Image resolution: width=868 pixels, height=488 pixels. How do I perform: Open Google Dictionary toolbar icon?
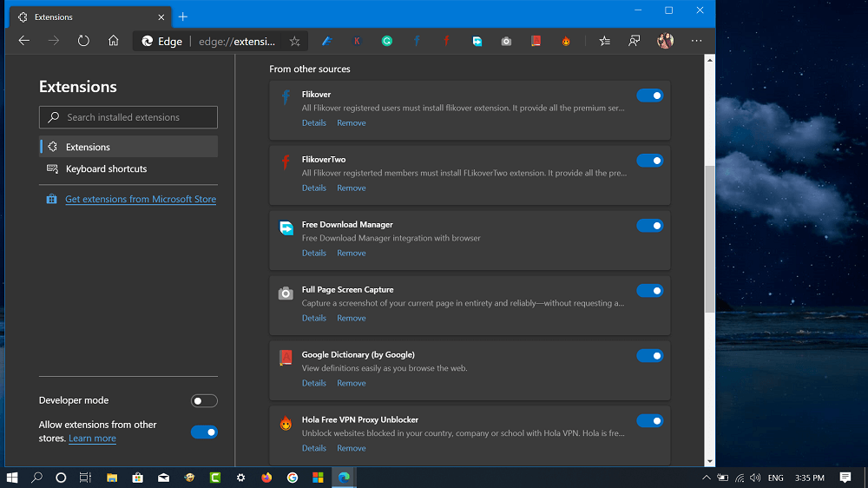(536, 41)
